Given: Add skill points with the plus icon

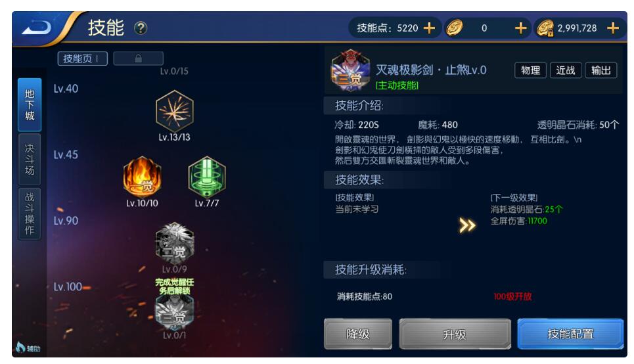Looking at the screenshot, I should [x=429, y=28].
